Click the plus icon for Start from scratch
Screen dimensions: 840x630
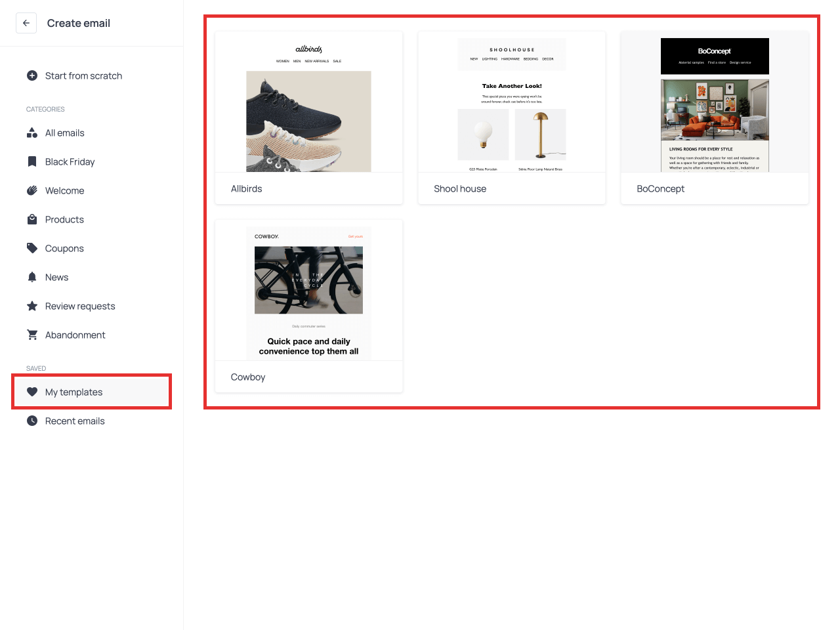click(x=32, y=75)
